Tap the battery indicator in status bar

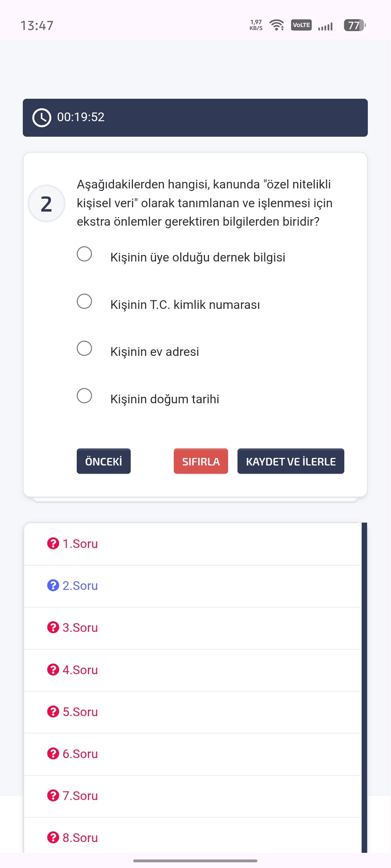coord(354,25)
